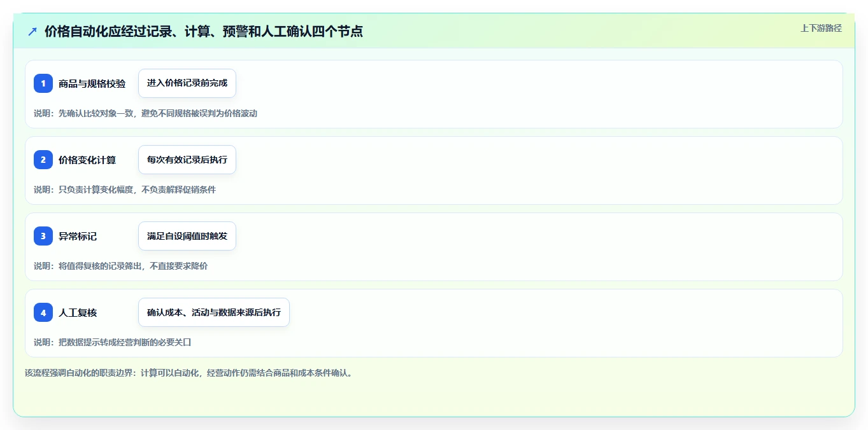
Task: Click the description 先确认比较对象一致 under step 1
Action: coord(145,113)
